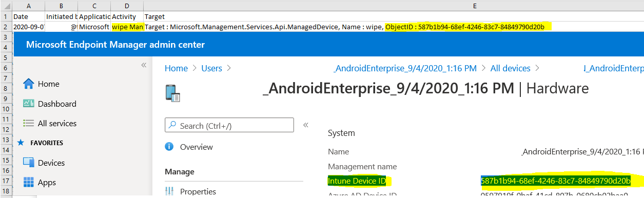Click the Overview info icon

click(x=169, y=147)
